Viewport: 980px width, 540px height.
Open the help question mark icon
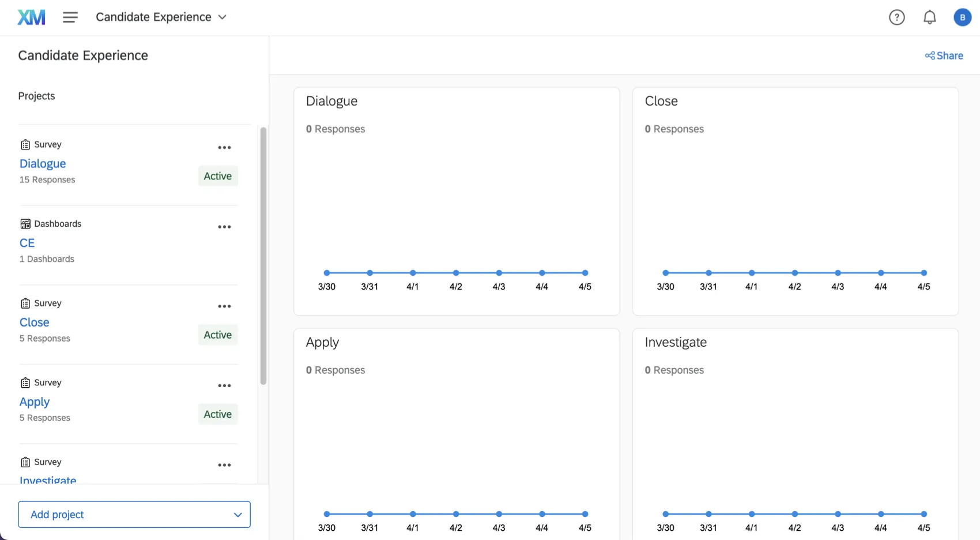896,17
